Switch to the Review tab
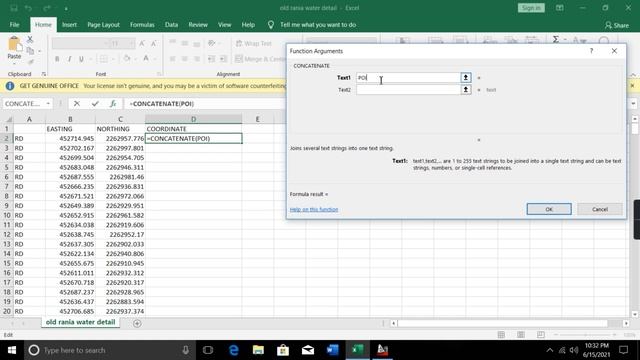The height and width of the screenshot is (360, 640). click(198, 25)
